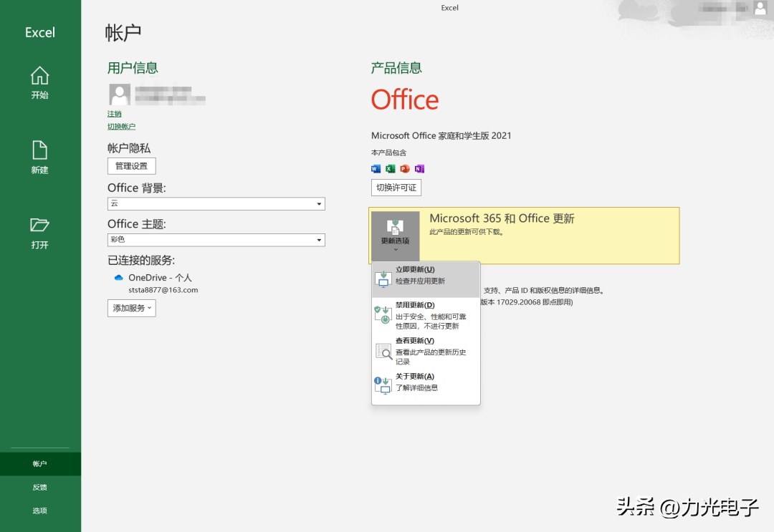Screen dimensions: 774x532
Task: Click the Excel product icon
Action: click(x=391, y=169)
